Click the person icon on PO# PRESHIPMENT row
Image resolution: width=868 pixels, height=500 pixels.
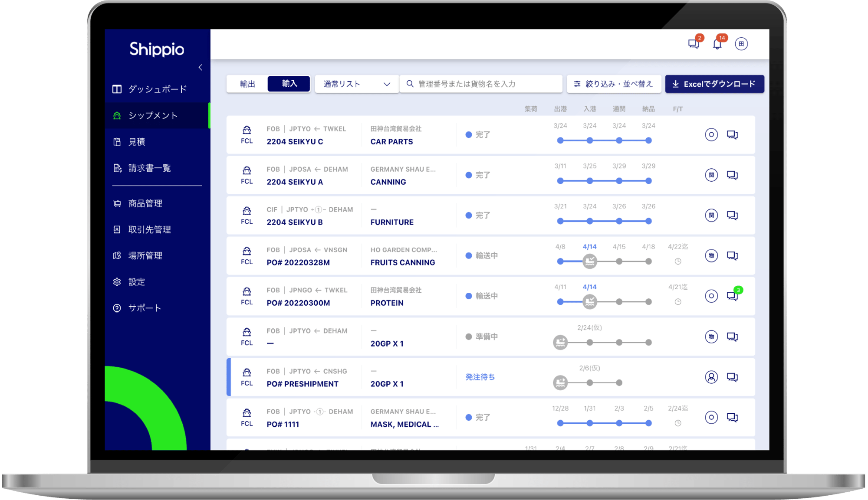point(711,377)
